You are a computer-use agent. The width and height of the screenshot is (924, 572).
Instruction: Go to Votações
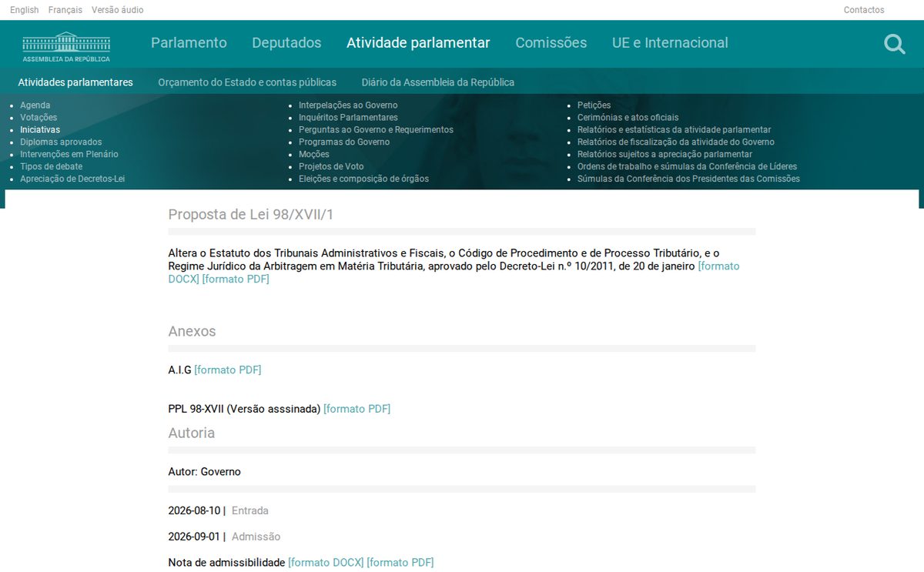[x=38, y=118]
